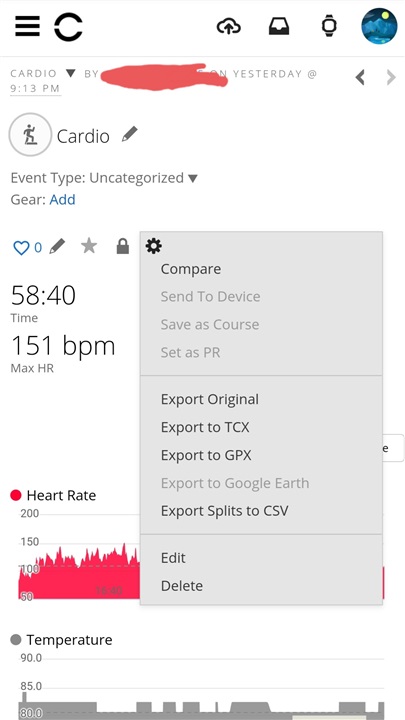Open the cloud upload icon
405x720 pixels.
click(229, 26)
